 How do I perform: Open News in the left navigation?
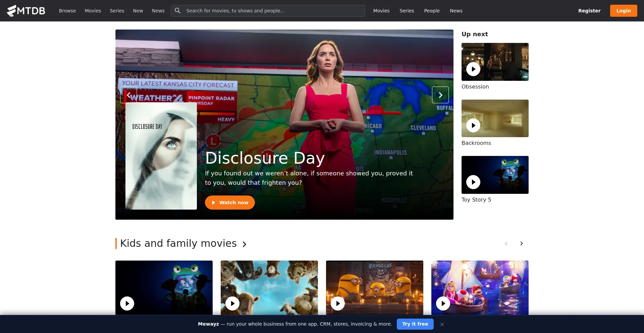point(158,11)
